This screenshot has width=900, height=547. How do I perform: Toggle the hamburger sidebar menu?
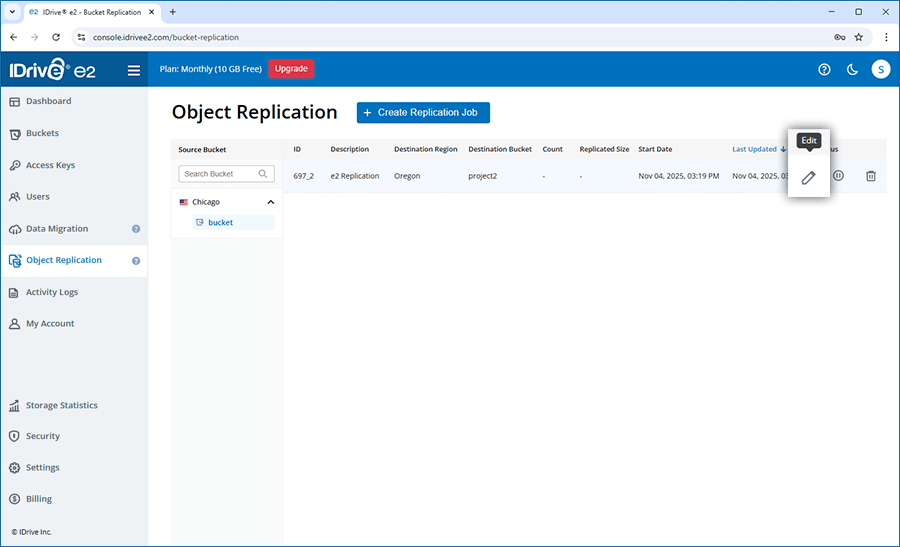click(x=134, y=70)
